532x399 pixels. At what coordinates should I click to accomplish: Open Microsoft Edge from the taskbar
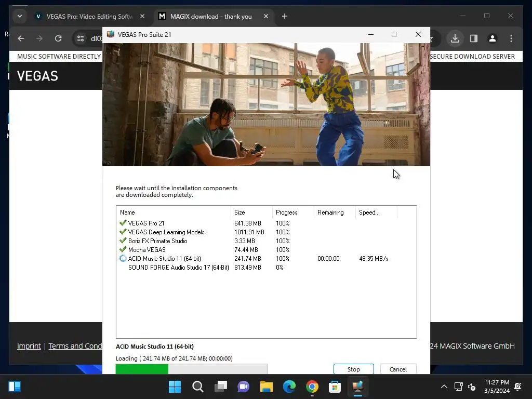(289, 387)
